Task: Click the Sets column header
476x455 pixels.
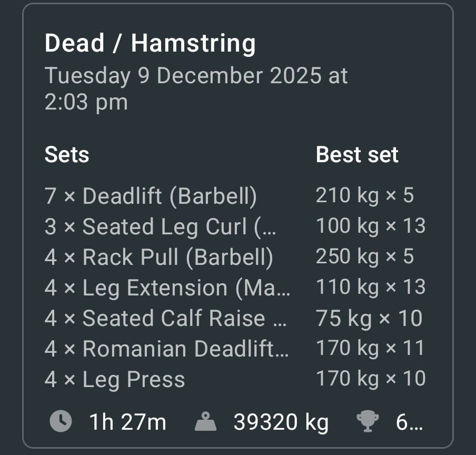Action: coord(67,155)
